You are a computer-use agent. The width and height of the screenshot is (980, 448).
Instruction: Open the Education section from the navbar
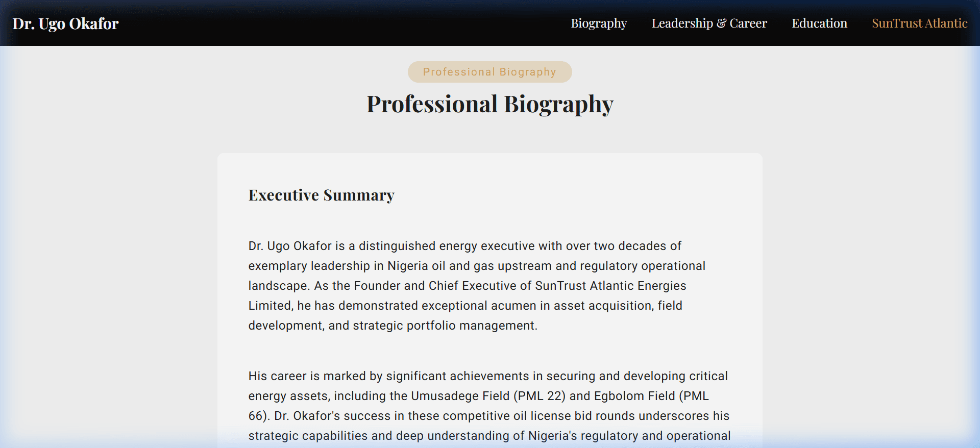click(x=819, y=23)
